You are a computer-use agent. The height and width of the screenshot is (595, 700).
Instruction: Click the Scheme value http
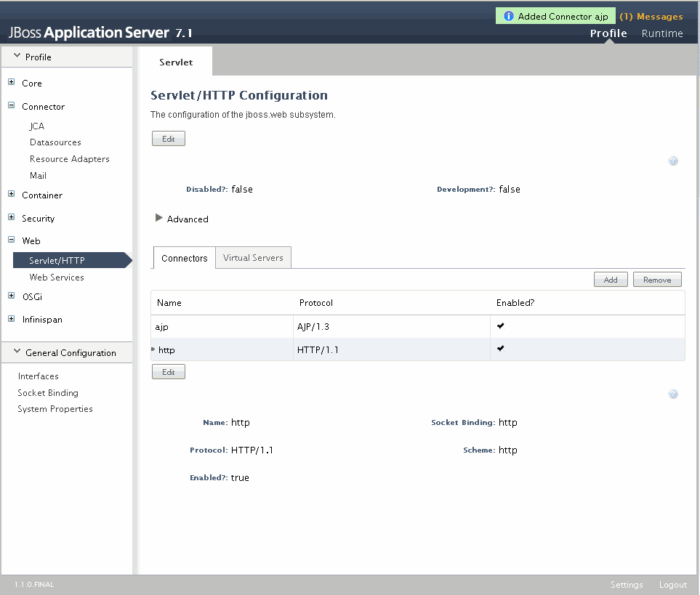click(x=507, y=450)
